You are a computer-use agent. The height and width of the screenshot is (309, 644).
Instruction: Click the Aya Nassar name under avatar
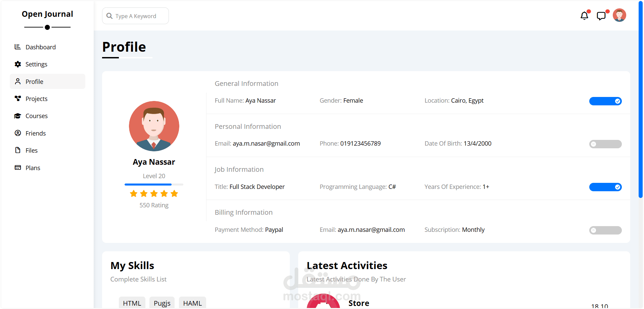point(154,162)
